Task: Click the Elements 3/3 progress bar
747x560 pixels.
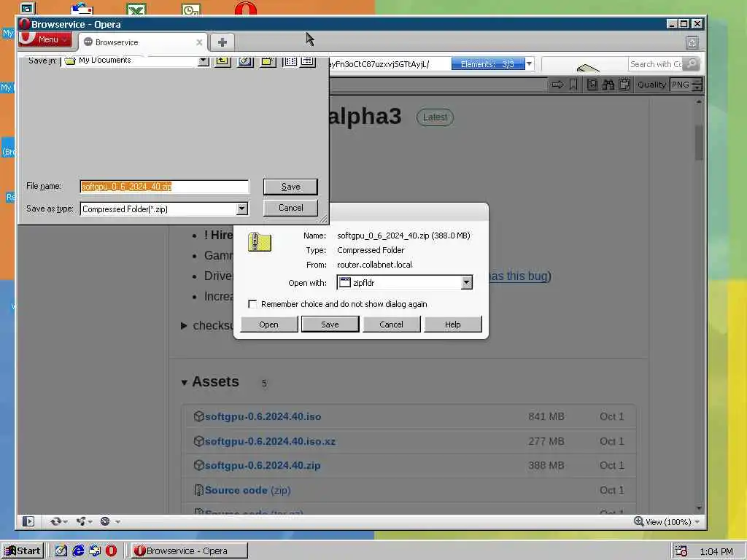Action: pos(488,64)
